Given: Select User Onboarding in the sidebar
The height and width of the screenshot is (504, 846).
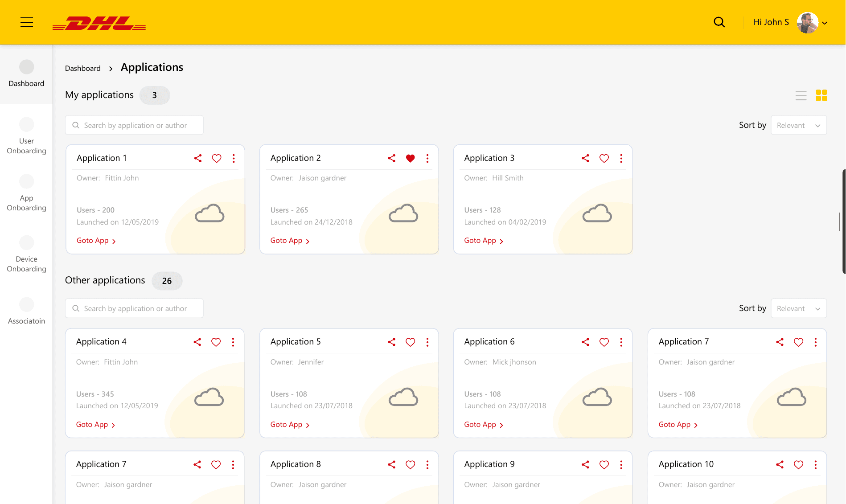Looking at the screenshot, I should (x=26, y=136).
